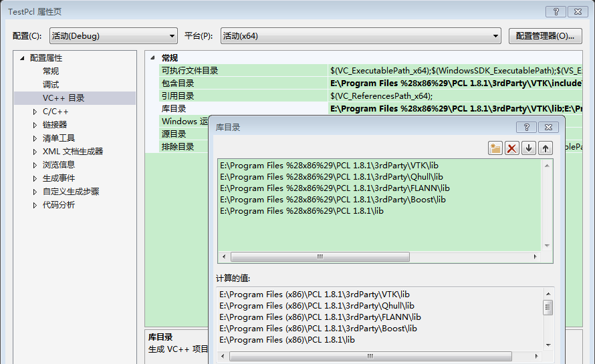
Task: Click 包含目录 value with VTK\include
Action: pyautogui.click(x=455, y=83)
